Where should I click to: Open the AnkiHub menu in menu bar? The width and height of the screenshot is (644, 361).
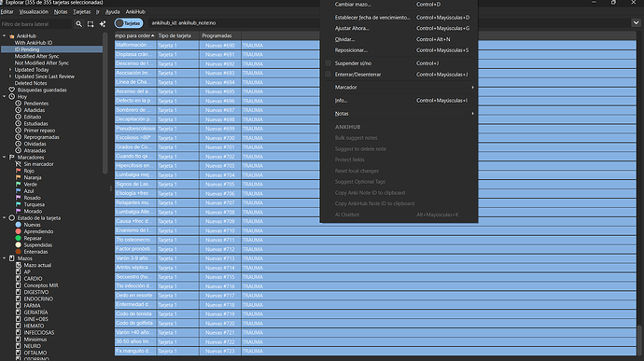[x=135, y=12]
